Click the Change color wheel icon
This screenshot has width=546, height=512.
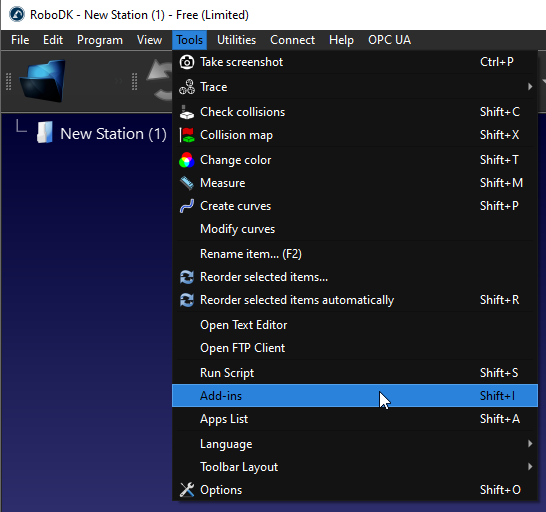[187, 160]
